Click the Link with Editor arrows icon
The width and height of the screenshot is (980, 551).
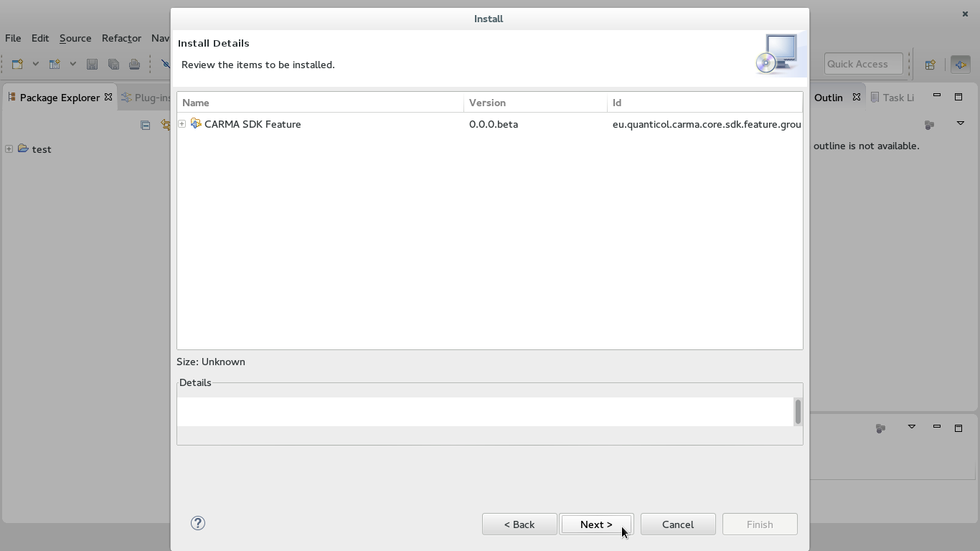[164, 125]
